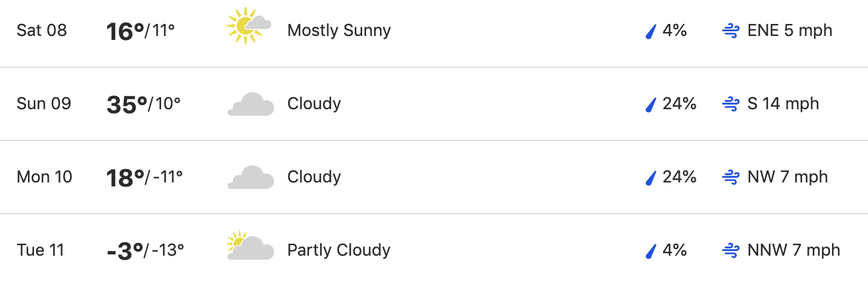Image resolution: width=868 pixels, height=285 pixels.
Task: Click the wind icon next to S 14 mph
Action: pyautogui.click(x=731, y=104)
